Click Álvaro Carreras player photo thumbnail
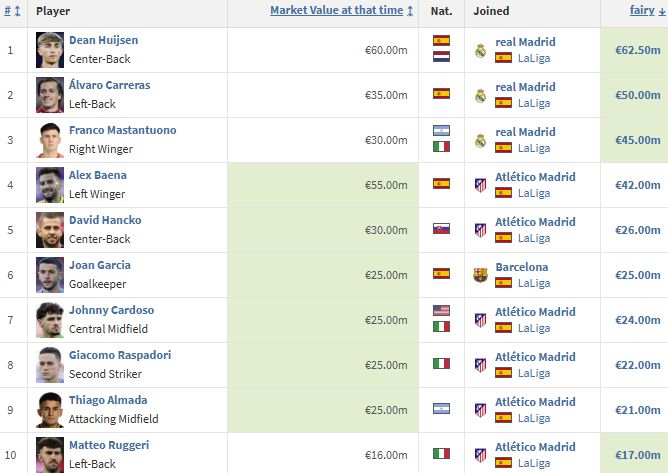The width and height of the screenshot is (668, 473). point(50,95)
